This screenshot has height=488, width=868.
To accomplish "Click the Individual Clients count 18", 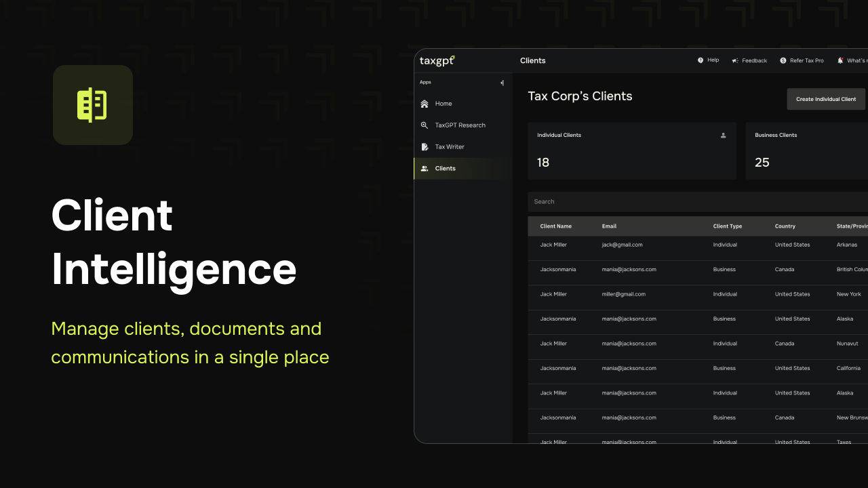I will (x=543, y=163).
